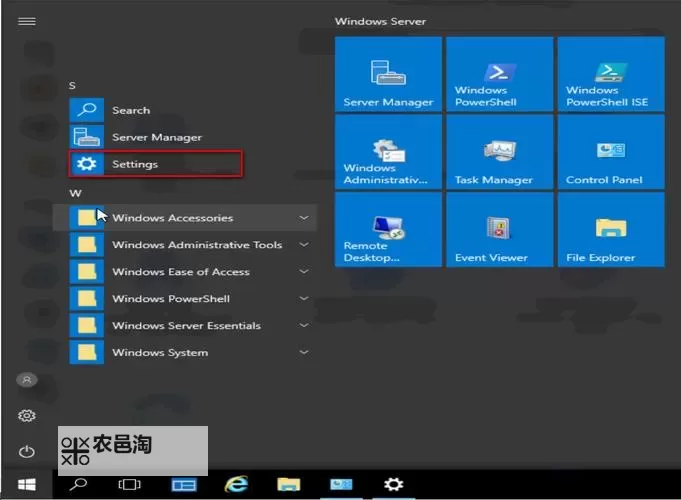Expand Windows System chevron
The image size is (681, 500).
(304, 352)
